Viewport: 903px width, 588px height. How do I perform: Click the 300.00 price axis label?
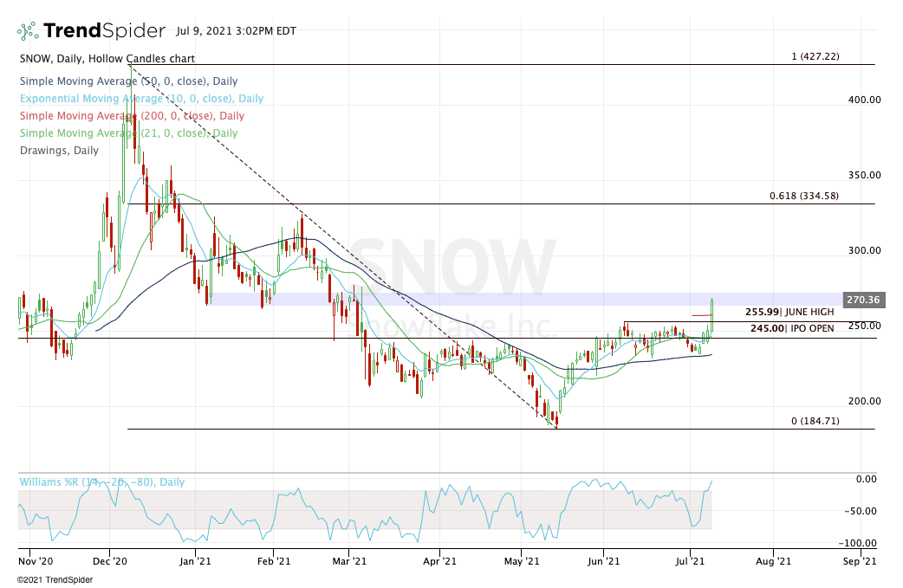click(x=864, y=250)
